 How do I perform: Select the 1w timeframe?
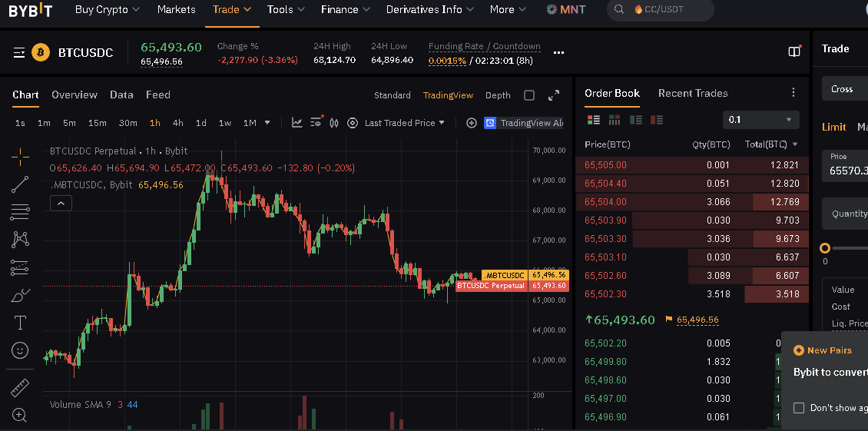[225, 123]
